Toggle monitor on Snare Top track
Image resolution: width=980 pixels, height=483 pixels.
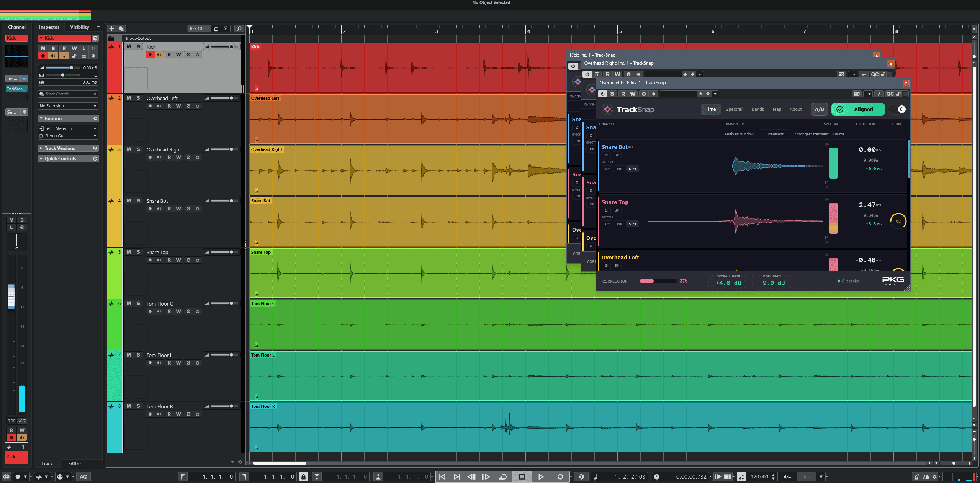[x=159, y=260]
